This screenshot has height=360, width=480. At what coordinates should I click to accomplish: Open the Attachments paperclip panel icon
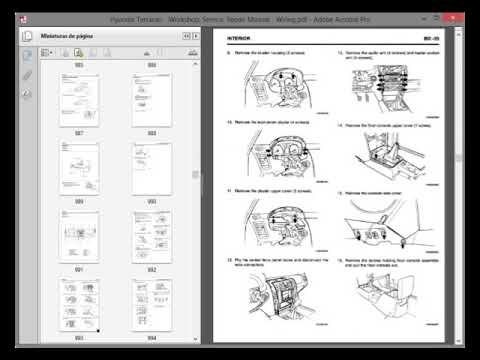pyautogui.click(x=27, y=75)
